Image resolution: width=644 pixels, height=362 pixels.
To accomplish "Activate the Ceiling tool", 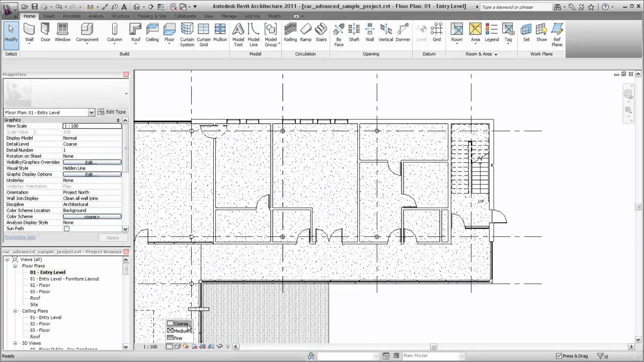I will click(152, 33).
